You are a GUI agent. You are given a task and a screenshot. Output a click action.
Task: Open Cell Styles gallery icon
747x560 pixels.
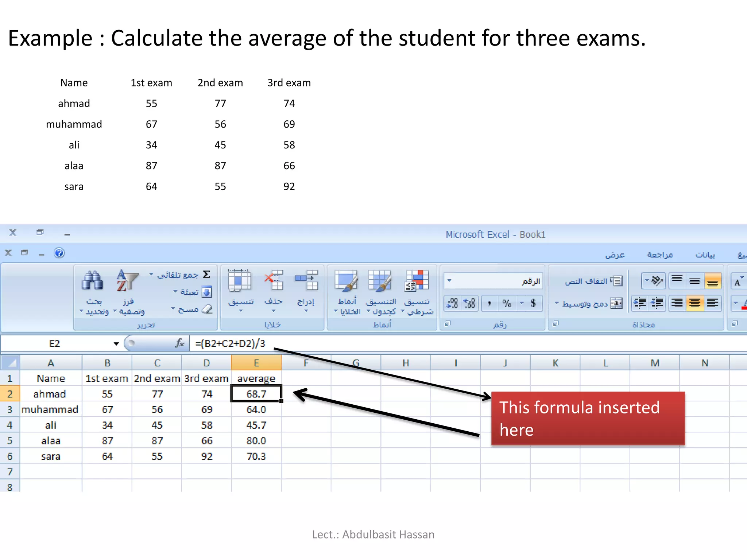pos(346,281)
